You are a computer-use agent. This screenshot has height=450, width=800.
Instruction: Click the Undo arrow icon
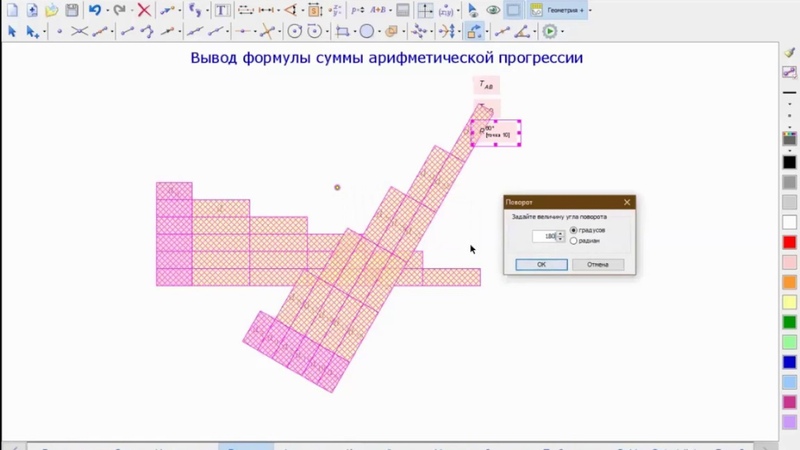[94, 10]
